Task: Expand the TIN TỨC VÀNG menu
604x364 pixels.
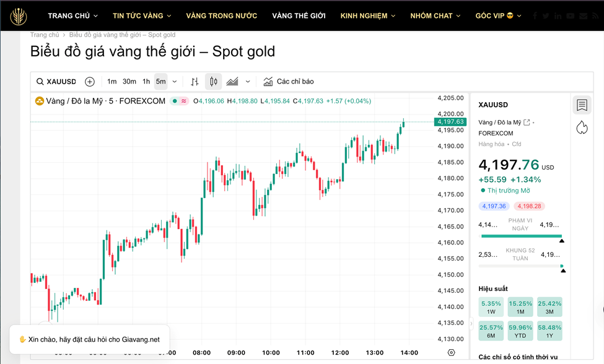Action: click(141, 15)
